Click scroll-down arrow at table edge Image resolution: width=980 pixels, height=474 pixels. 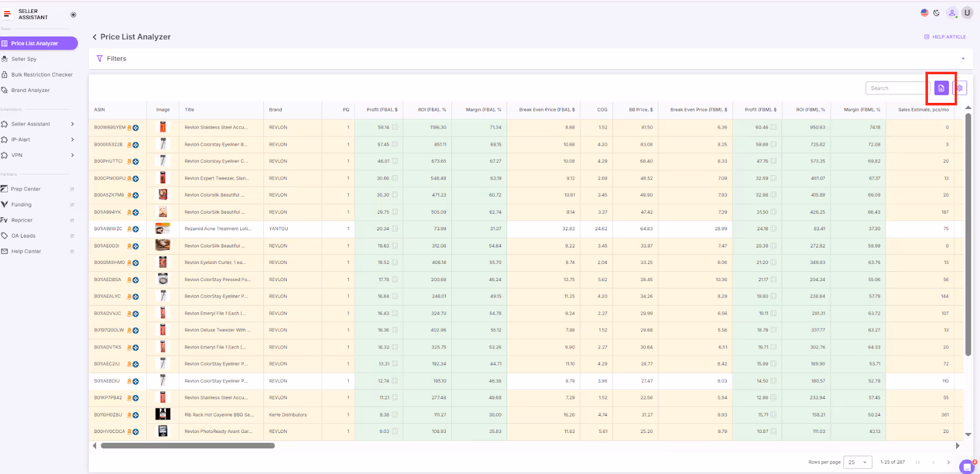click(968, 434)
